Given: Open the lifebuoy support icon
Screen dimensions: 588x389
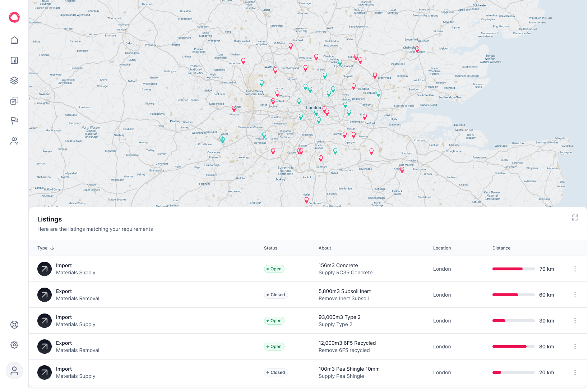Looking at the screenshot, I should [x=14, y=325].
